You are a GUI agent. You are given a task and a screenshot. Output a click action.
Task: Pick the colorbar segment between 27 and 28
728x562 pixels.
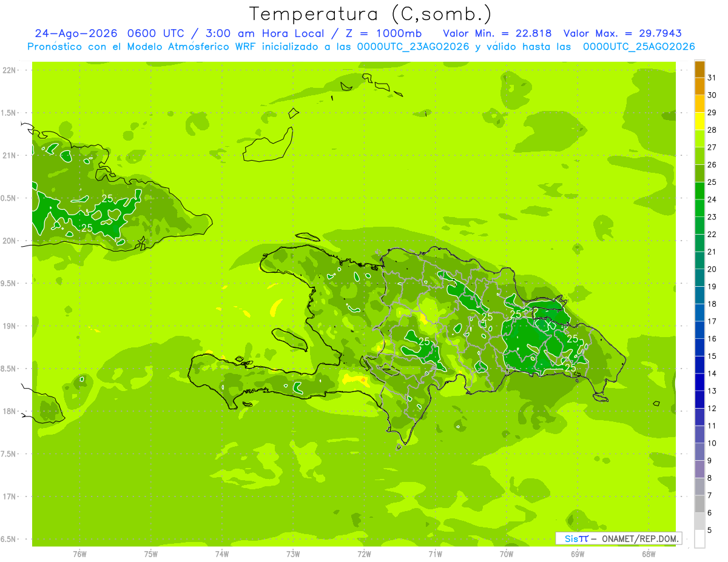[x=699, y=139]
